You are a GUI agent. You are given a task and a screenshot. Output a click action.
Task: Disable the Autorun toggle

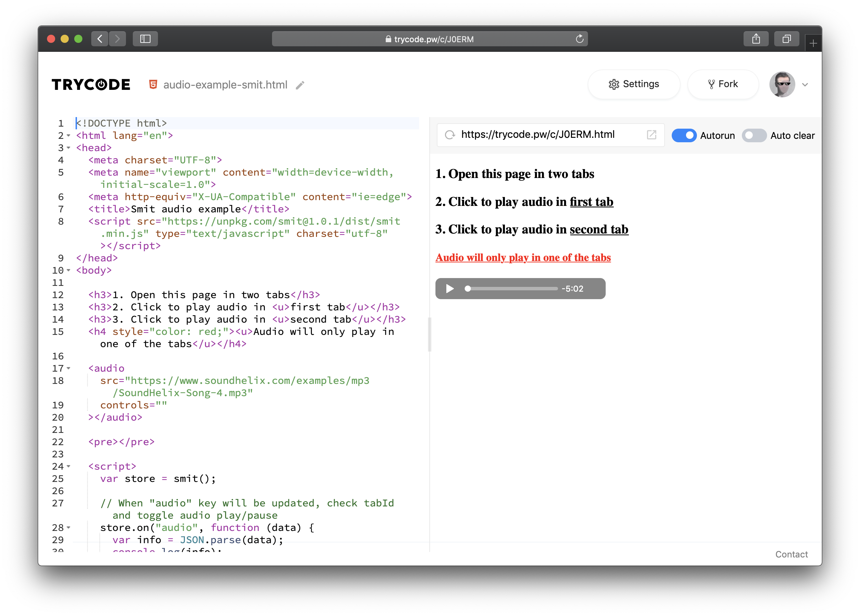(684, 135)
